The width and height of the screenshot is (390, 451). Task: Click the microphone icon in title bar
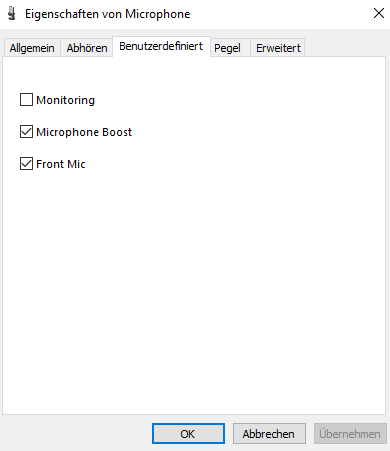coord(12,14)
